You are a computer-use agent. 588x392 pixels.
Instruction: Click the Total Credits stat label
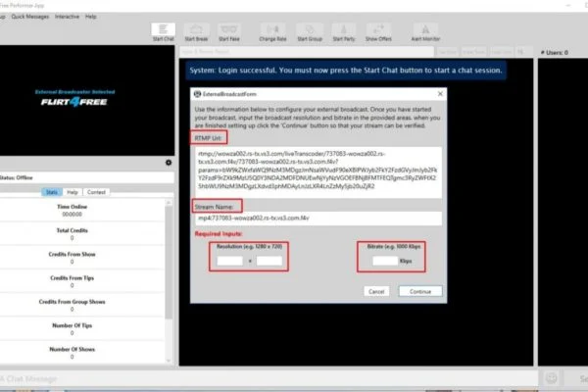coord(72,230)
